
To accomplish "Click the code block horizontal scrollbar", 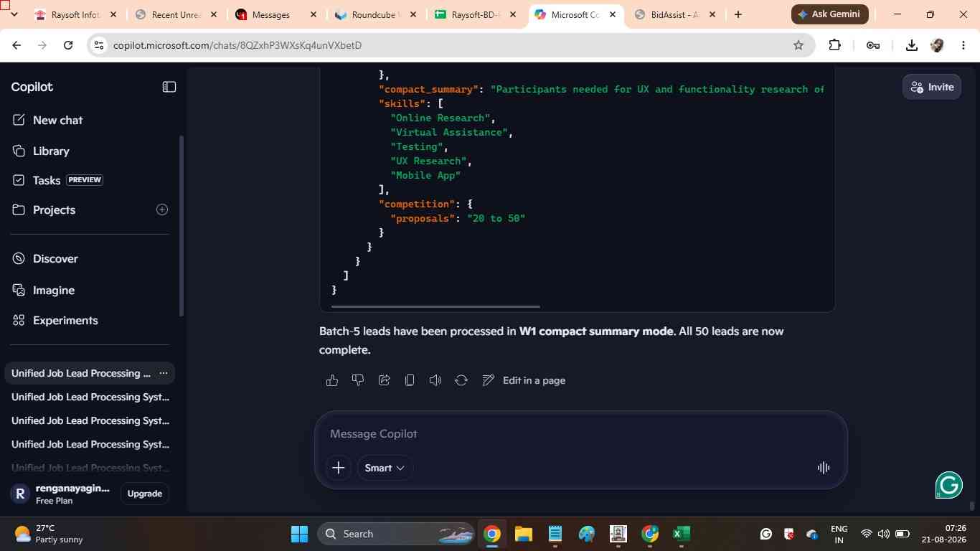I will [435, 306].
